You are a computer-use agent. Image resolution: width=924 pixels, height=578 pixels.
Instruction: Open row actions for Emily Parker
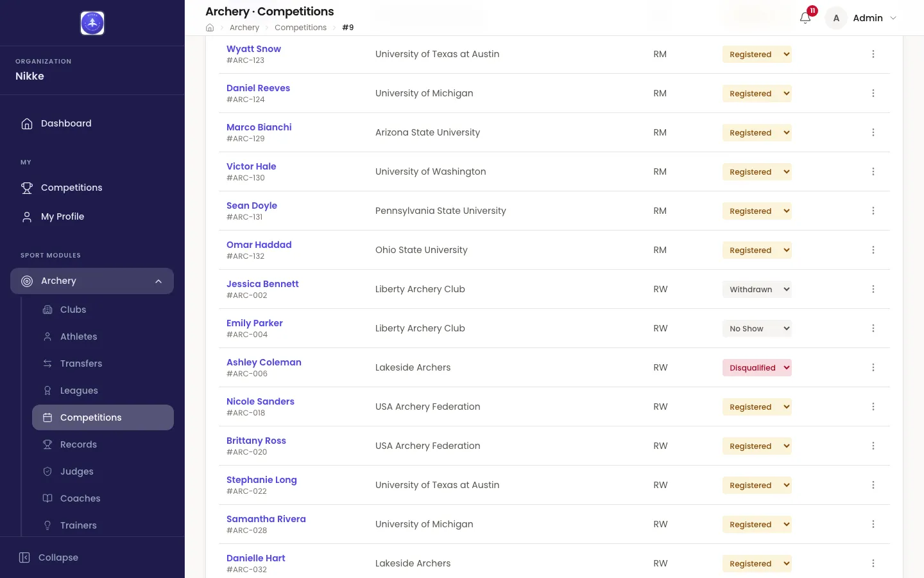(873, 329)
